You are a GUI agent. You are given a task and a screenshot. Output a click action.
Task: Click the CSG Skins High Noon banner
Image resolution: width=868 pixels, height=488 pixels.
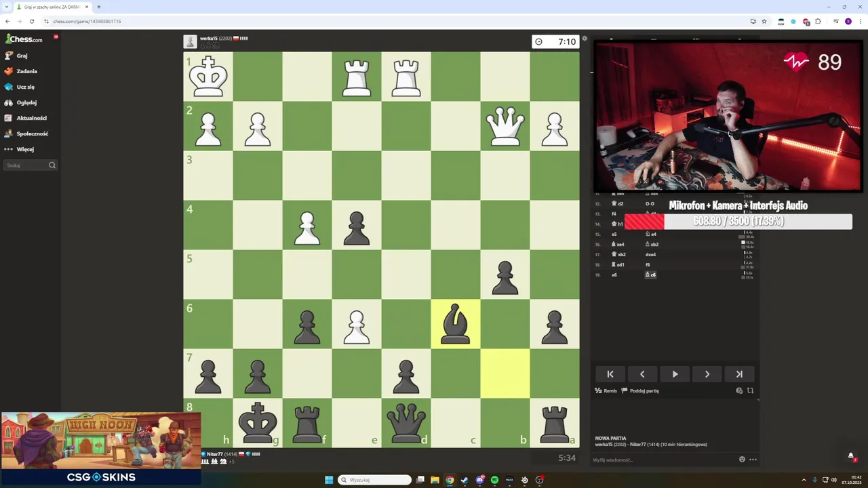click(x=101, y=449)
